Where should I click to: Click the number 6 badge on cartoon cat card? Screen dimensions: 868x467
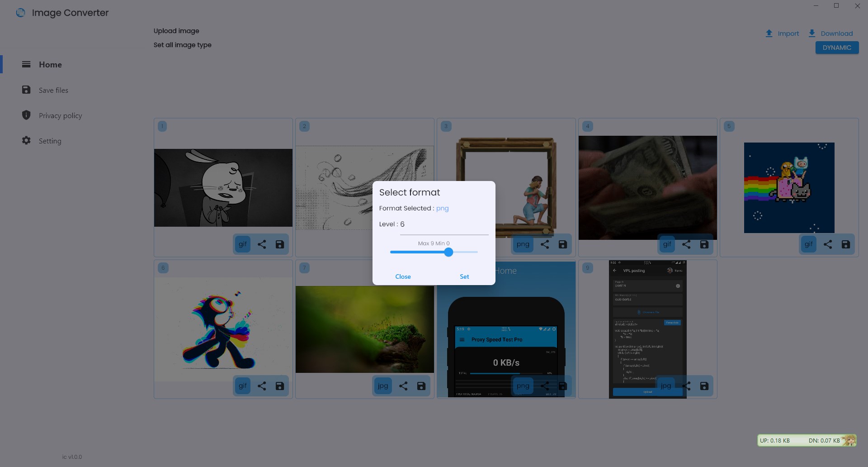[x=163, y=268]
